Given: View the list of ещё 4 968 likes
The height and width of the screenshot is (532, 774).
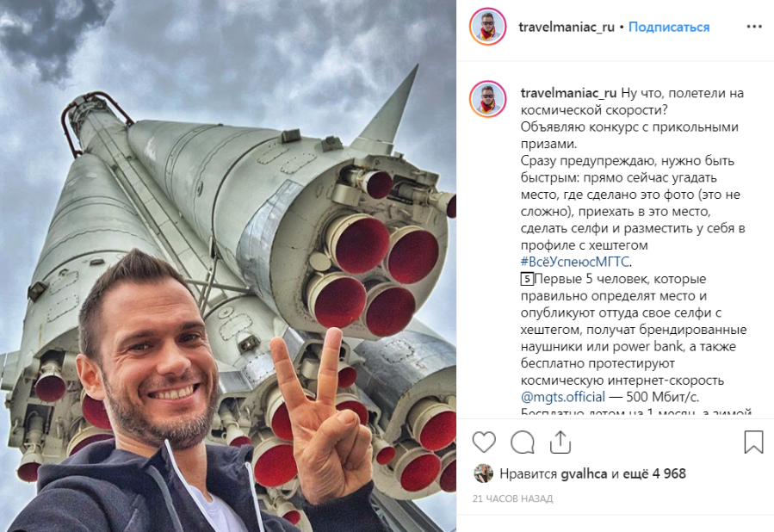Looking at the screenshot, I should coord(654,473).
